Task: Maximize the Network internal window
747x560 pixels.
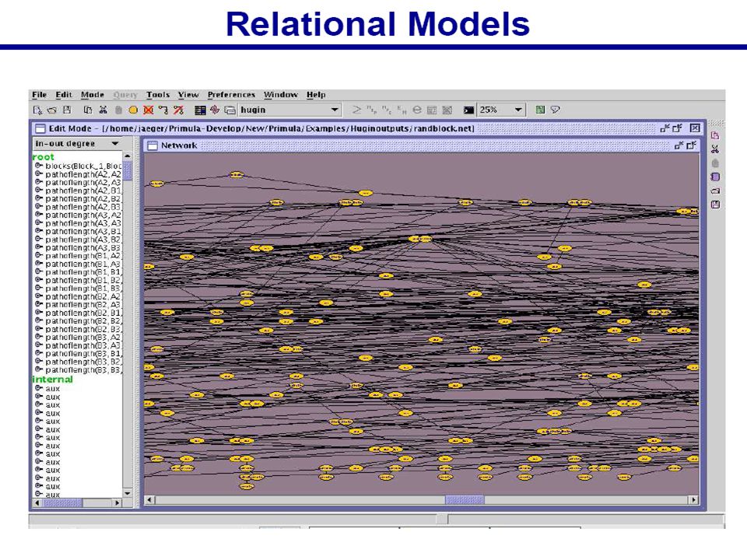Action: click(x=691, y=145)
